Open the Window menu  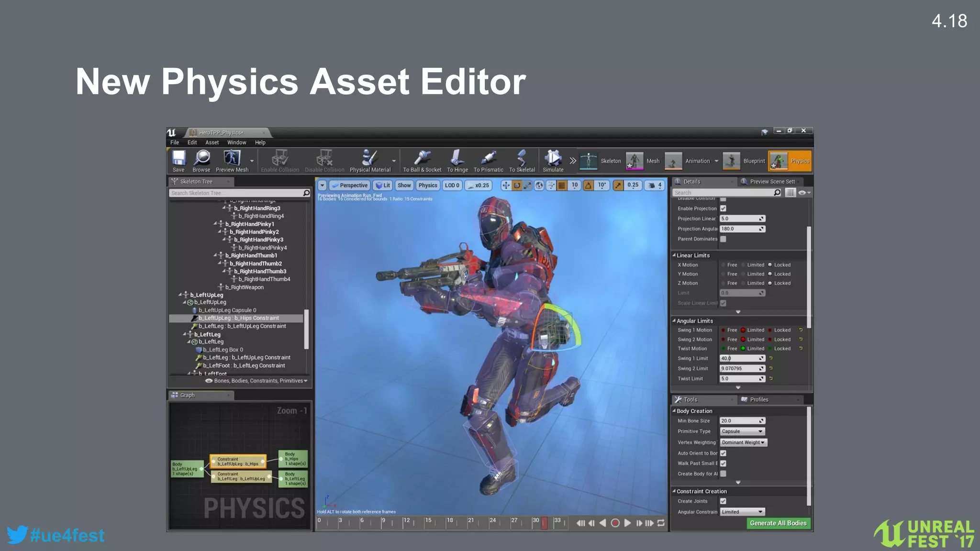click(236, 143)
